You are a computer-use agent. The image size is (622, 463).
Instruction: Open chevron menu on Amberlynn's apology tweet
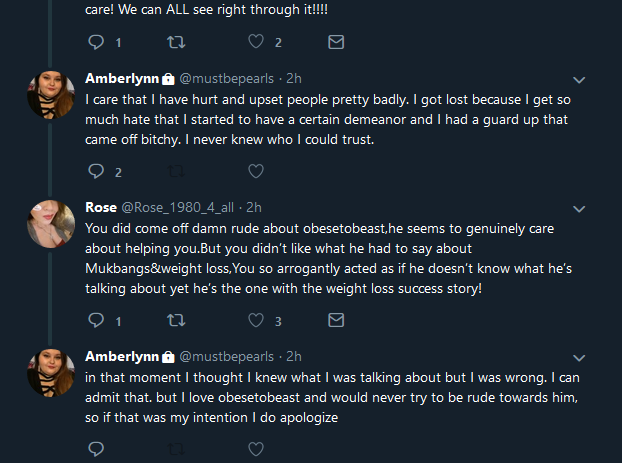point(579,358)
